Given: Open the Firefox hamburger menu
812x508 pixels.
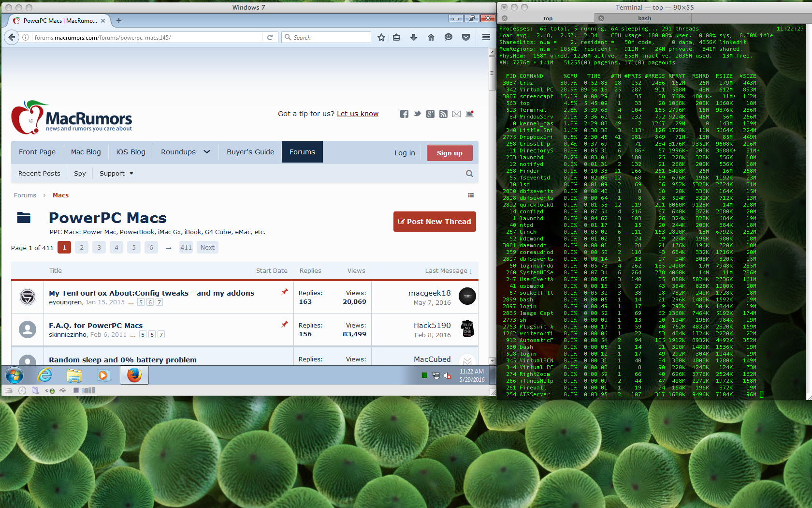Looking at the screenshot, I should tap(486, 37).
